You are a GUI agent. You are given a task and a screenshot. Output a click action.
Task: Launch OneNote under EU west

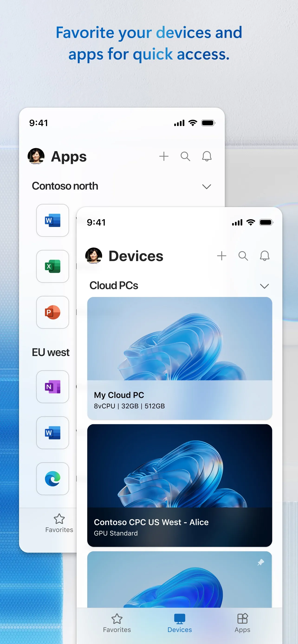(52, 387)
